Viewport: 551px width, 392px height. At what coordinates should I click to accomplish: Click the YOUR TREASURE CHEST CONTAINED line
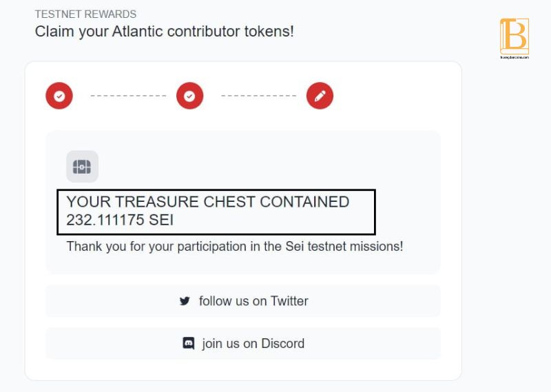click(x=208, y=202)
